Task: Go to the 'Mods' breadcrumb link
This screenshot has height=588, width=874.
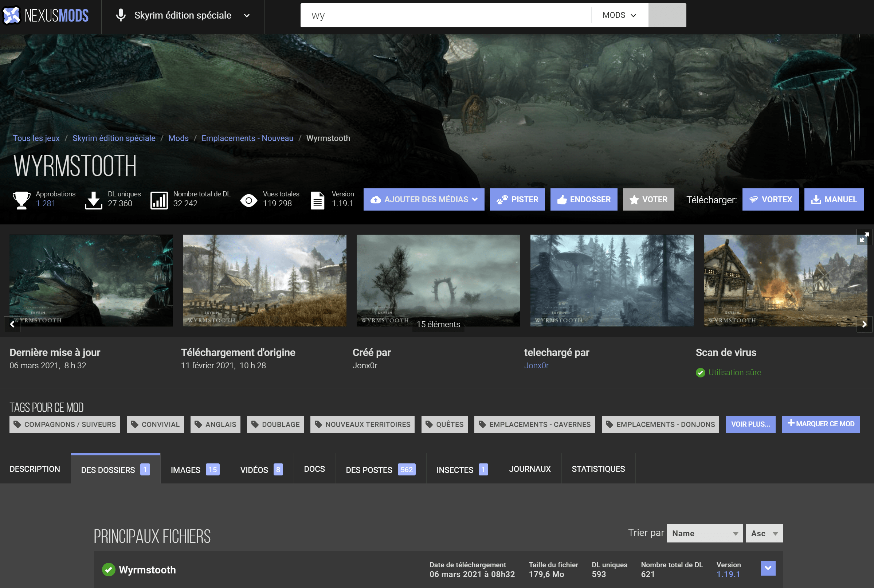Action: [x=179, y=138]
